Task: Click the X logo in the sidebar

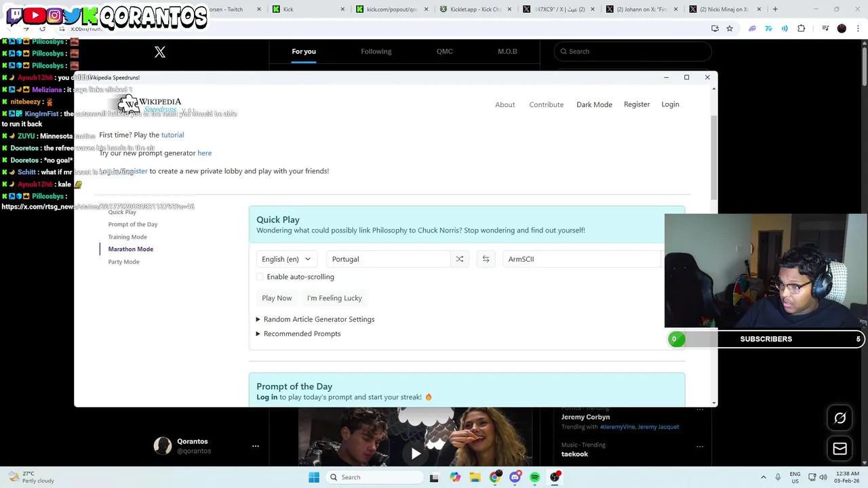Action: 160,52
